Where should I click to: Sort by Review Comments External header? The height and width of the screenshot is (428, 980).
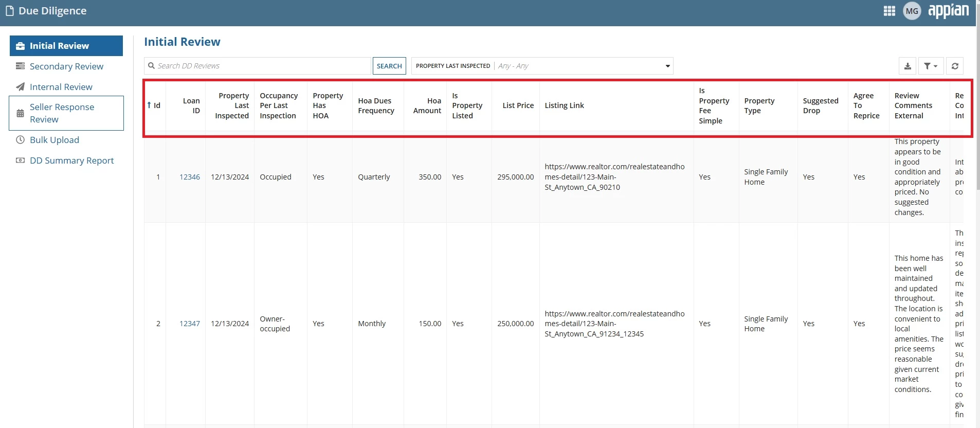coord(913,105)
